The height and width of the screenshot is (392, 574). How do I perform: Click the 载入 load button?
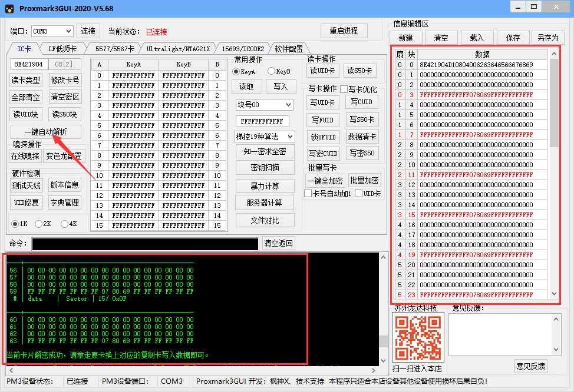[477, 38]
